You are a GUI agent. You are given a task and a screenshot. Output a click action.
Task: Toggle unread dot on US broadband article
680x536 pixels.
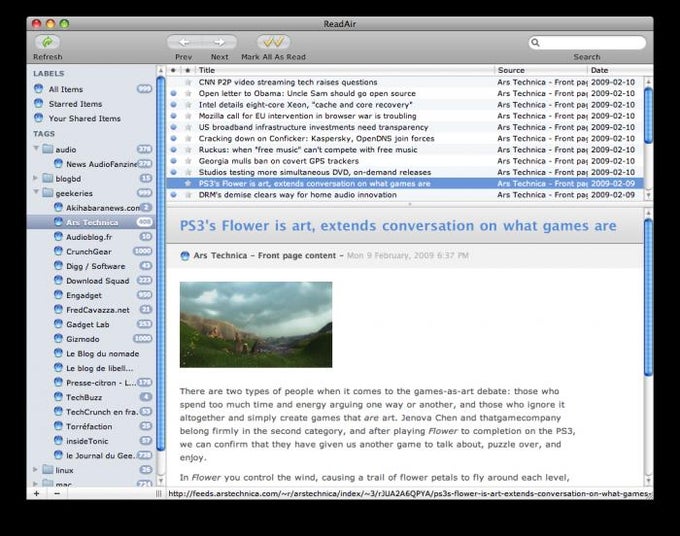coord(173,127)
